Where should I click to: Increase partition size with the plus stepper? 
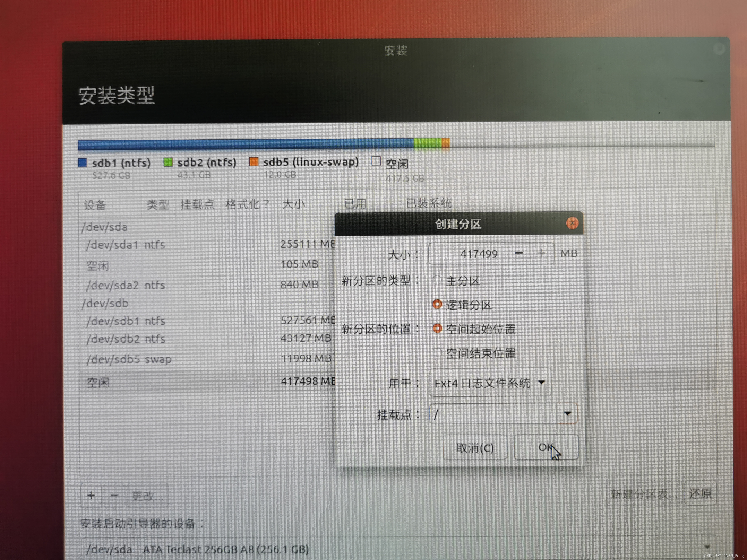[541, 253]
